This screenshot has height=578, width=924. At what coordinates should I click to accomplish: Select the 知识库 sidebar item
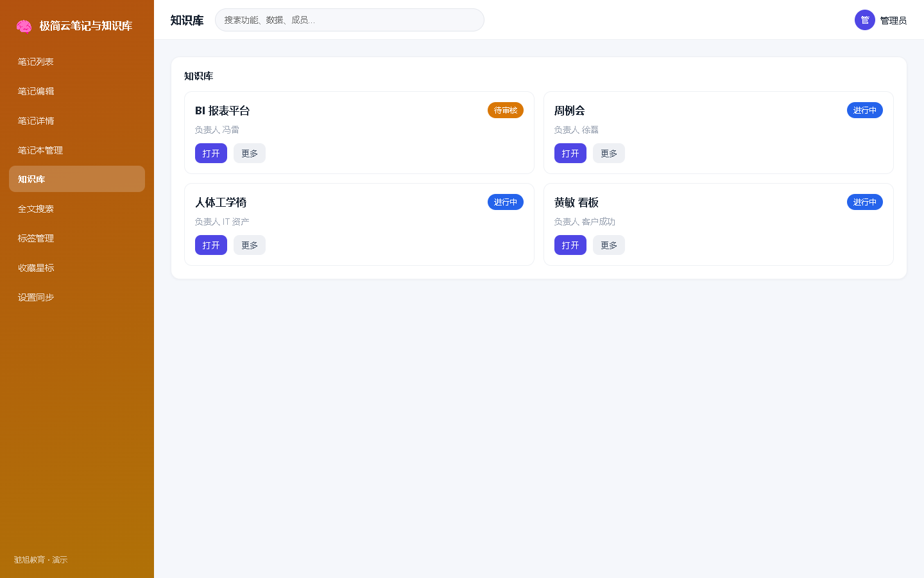tap(77, 179)
